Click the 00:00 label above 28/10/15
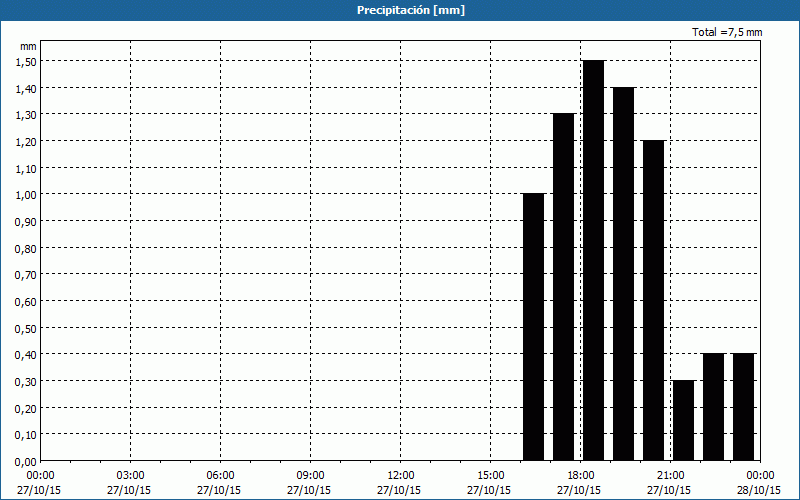 click(760, 476)
